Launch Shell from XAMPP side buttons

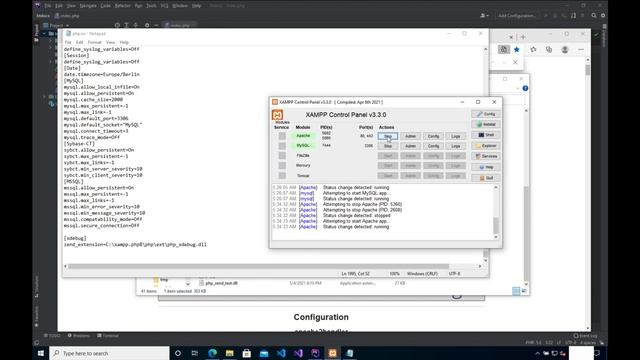[x=486, y=135]
